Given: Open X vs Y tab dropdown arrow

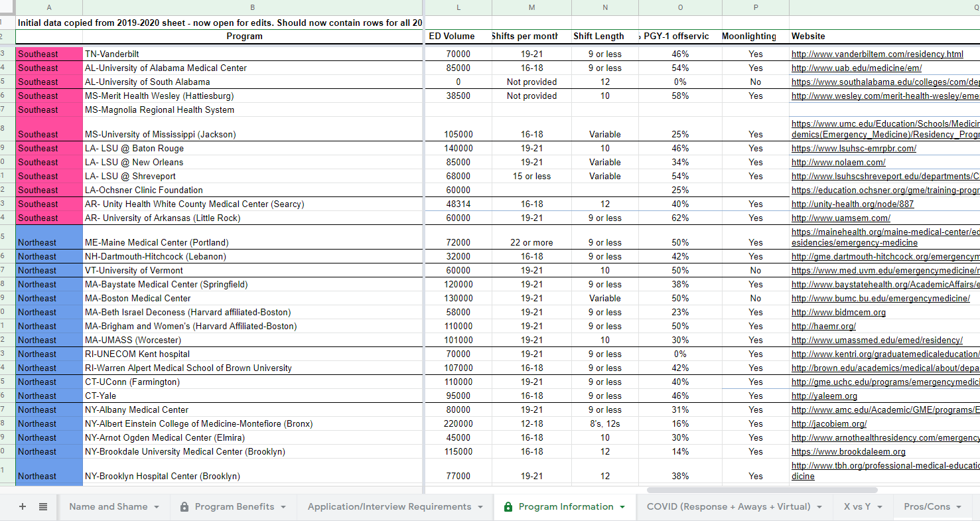Looking at the screenshot, I should tap(880, 507).
